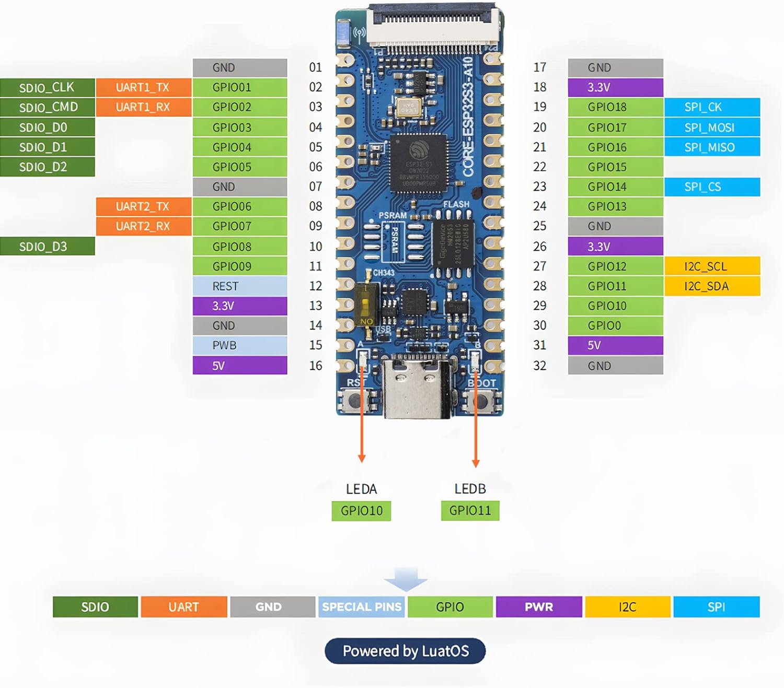Click the GPIO15 label
Image resolution: width=784 pixels, height=688 pixels.
[616, 167]
